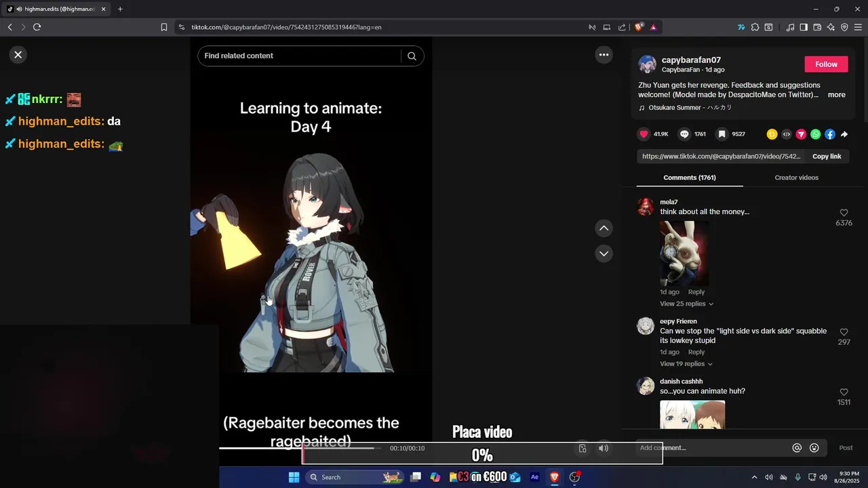Reply to mela7's comment

[696, 292]
